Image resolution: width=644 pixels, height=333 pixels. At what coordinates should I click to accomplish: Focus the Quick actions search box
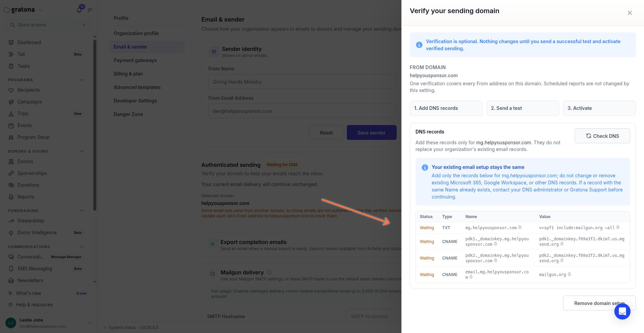pyautogui.click(x=49, y=25)
